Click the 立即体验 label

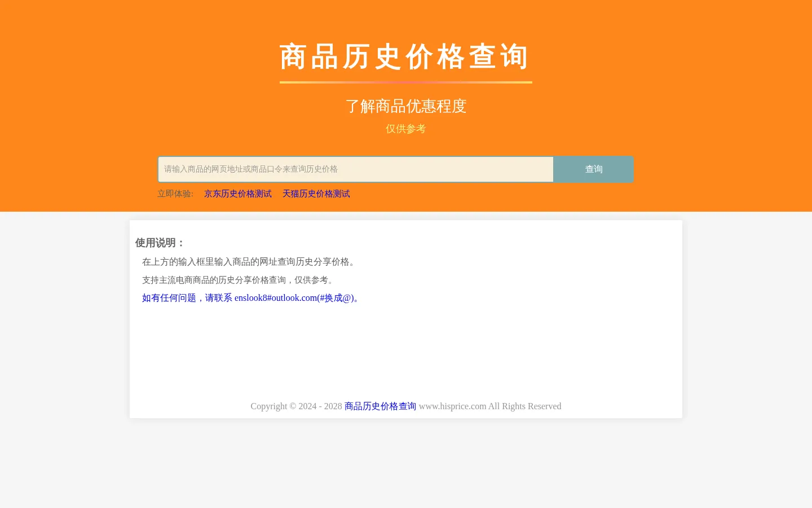coord(175,194)
